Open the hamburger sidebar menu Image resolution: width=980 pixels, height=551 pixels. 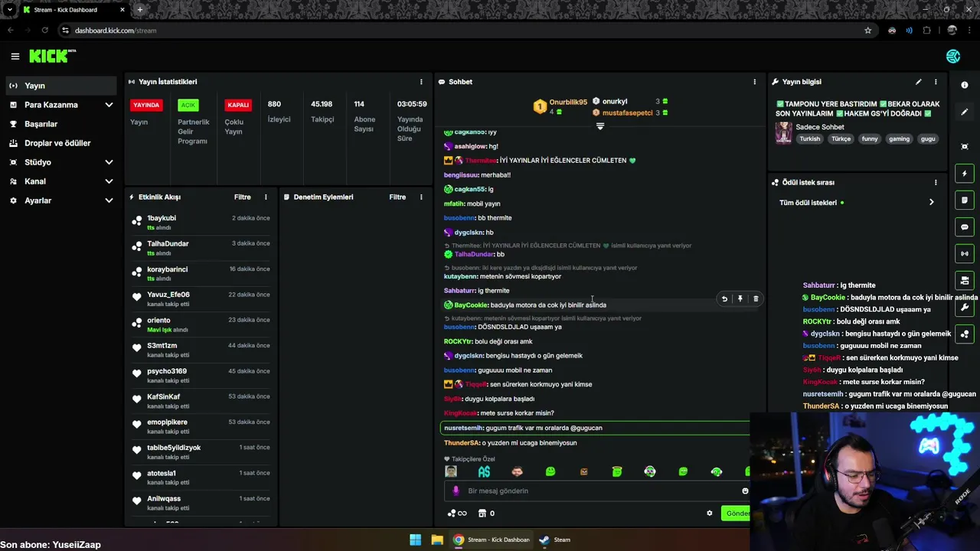(15, 56)
